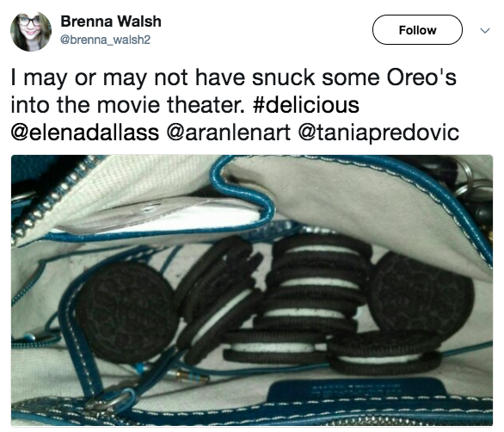Visit the @elenadallass mention
Image resolution: width=504 pixels, height=432 pixels.
pos(85,133)
